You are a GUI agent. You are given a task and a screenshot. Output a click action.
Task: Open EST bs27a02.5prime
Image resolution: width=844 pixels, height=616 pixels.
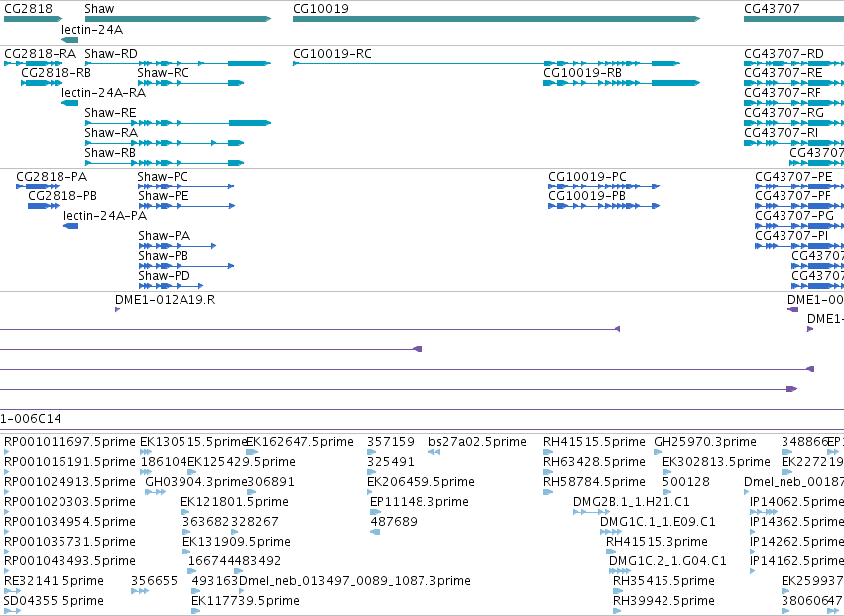point(477,442)
